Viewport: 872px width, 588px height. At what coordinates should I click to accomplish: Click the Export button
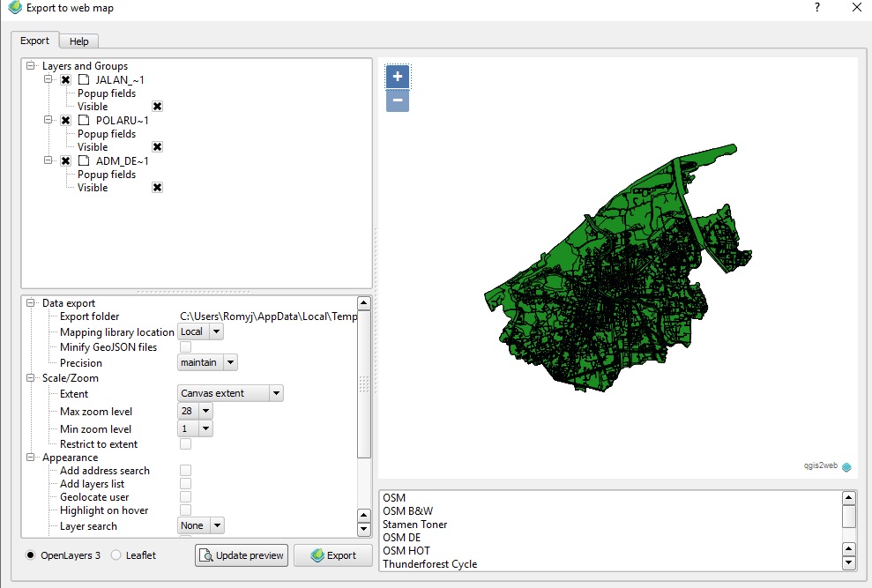point(332,555)
